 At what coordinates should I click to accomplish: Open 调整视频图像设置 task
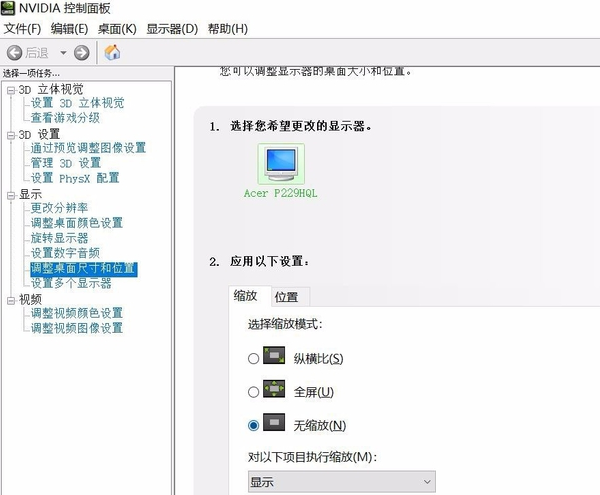click(77, 328)
